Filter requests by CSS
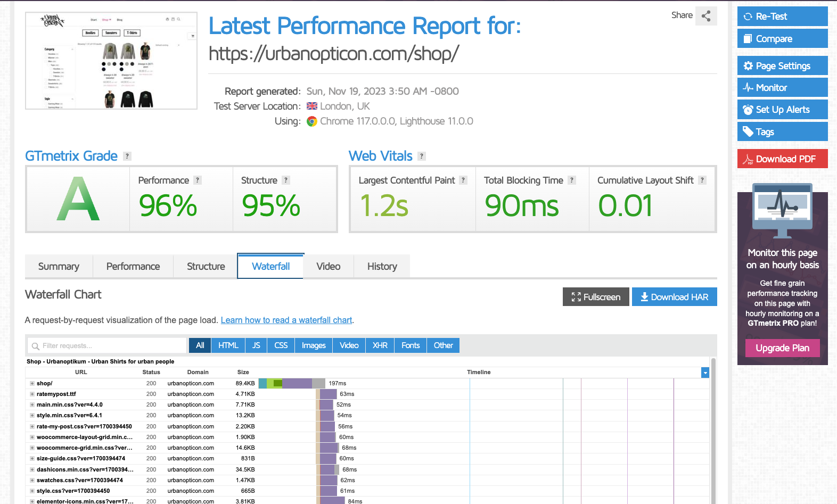Image resolution: width=837 pixels, height=504 pixels. click(281, 345)
